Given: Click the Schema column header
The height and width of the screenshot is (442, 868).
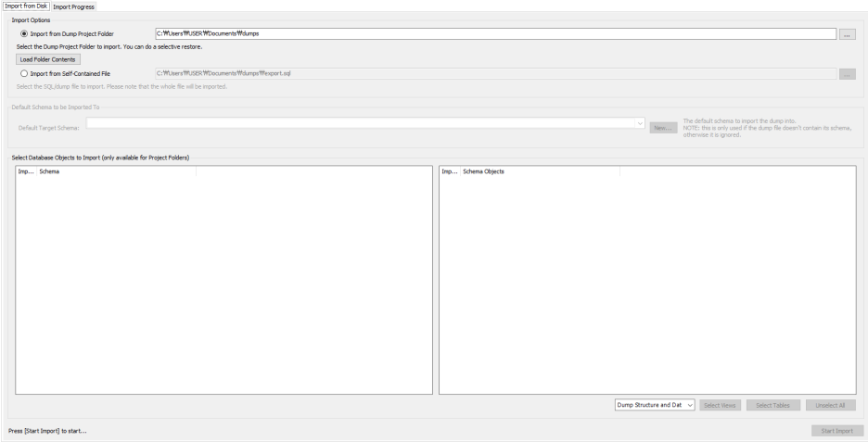Looking at the screenshot, I should tap(116, 171).
